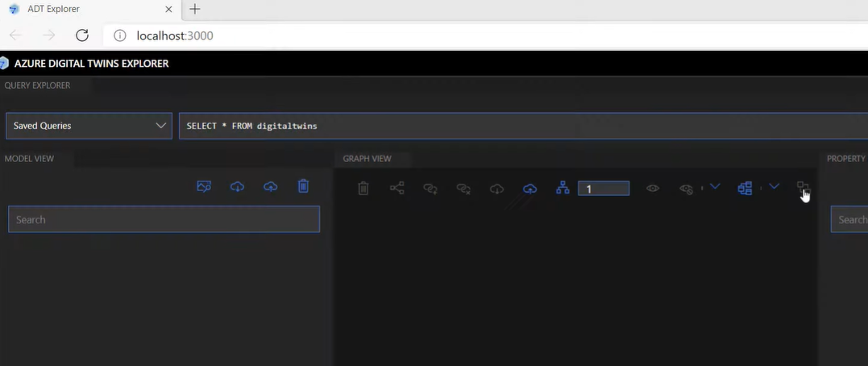Toggle hide selected twins crossed-eye icon
Viewport: 868px width, 366px height.
tap(686, 189)
